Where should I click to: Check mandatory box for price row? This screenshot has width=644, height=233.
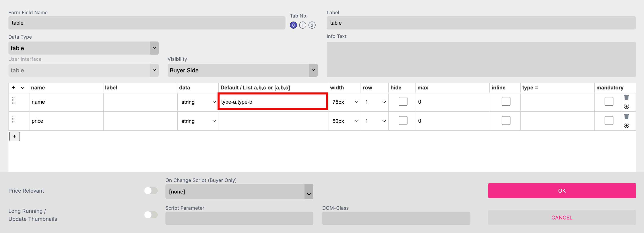[x=609, y=120]
